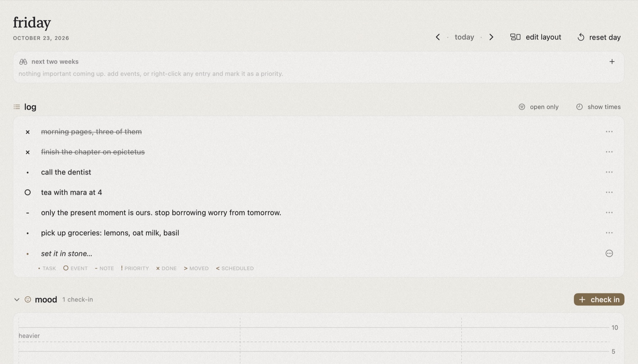Screen dimensions: 638x364
Task: Click the mood smiley icon
Action: [28, 299]
